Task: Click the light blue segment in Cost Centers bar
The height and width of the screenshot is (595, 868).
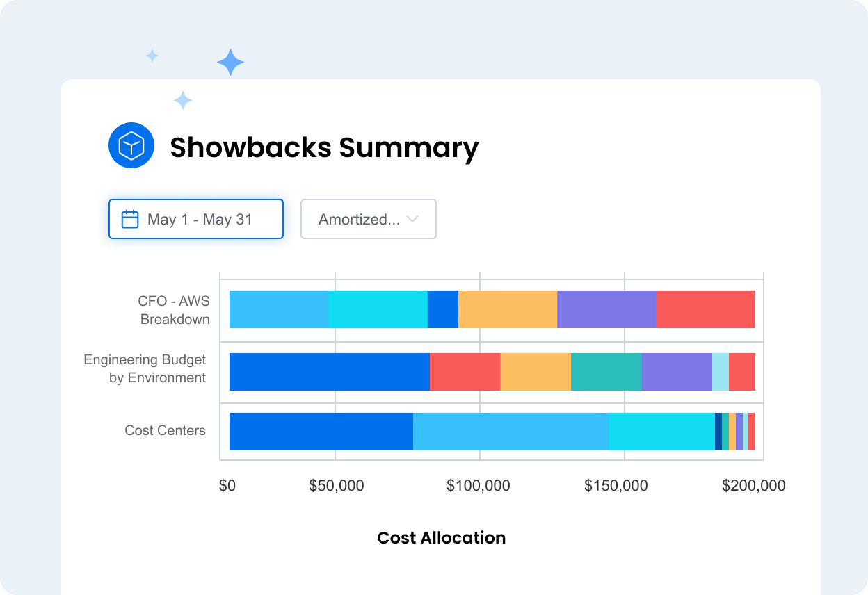Action: [511, 432]
